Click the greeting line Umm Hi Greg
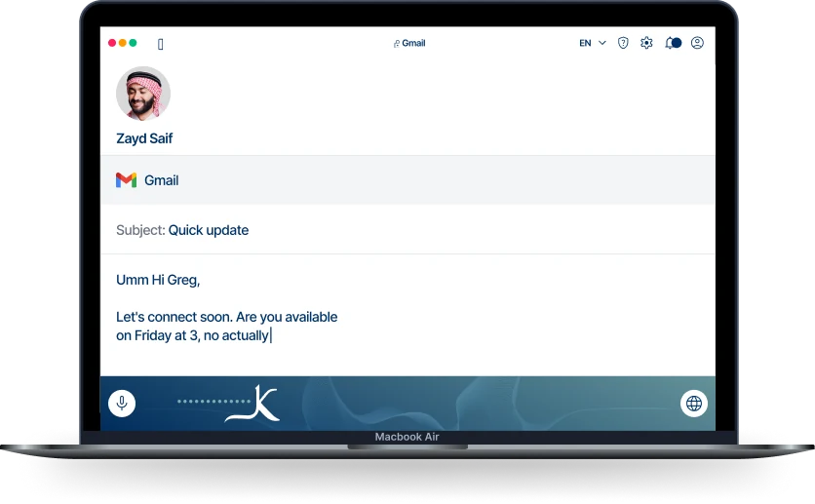The height and width of the screenshot is (504, 815). (x=158, y=280)
